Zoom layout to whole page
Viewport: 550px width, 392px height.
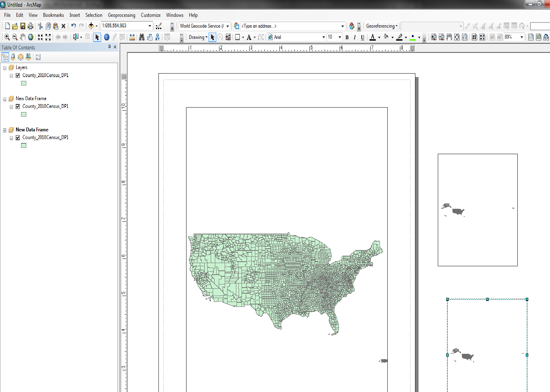point(457,37)
